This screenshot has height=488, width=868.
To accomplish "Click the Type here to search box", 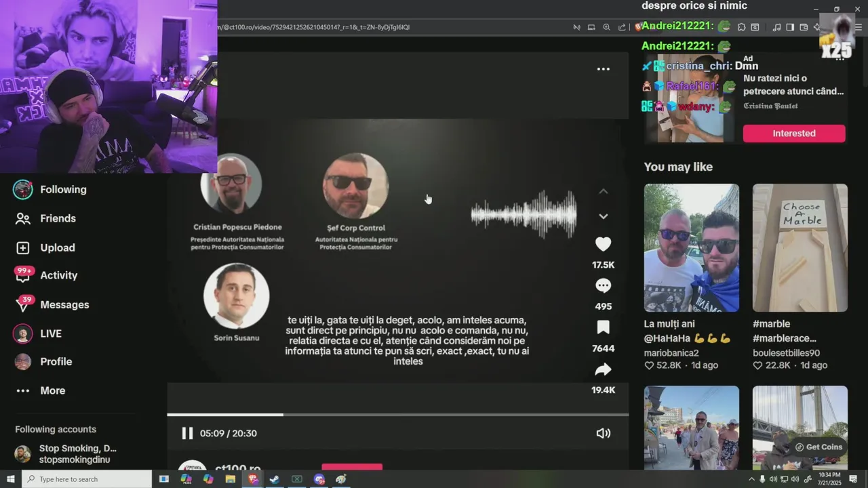I will click(87, 479).
